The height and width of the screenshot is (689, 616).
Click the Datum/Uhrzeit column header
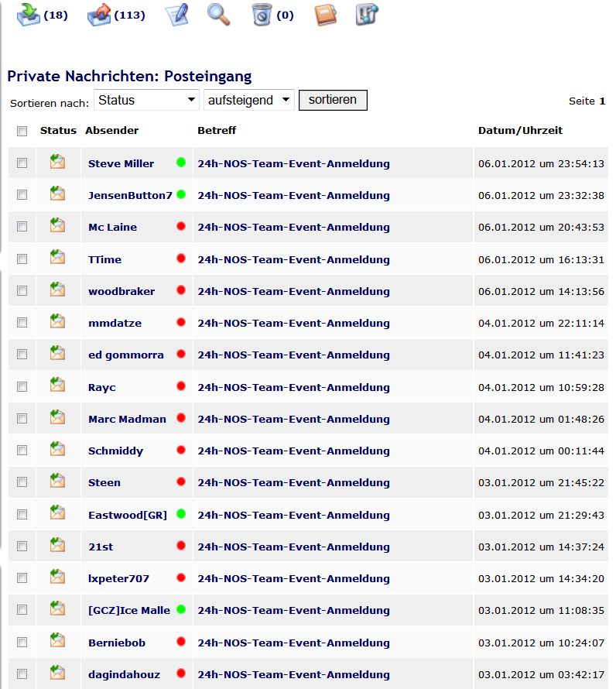[x=520, y=131]
